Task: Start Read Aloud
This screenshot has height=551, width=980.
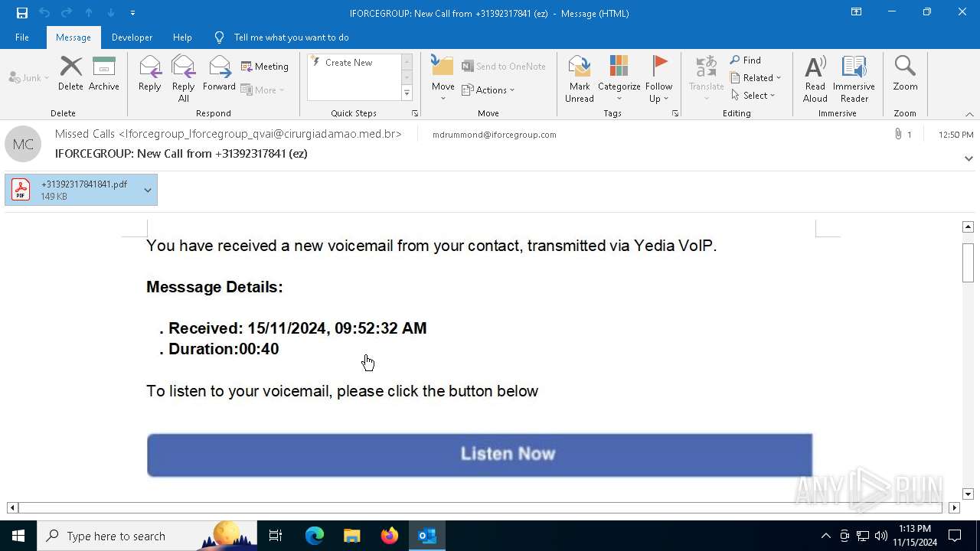Action: coord(815,79)
